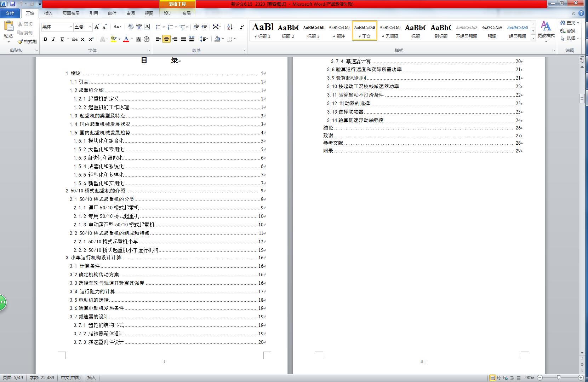
Task: Click the Copy (复制) button
Action: point(25,33)
